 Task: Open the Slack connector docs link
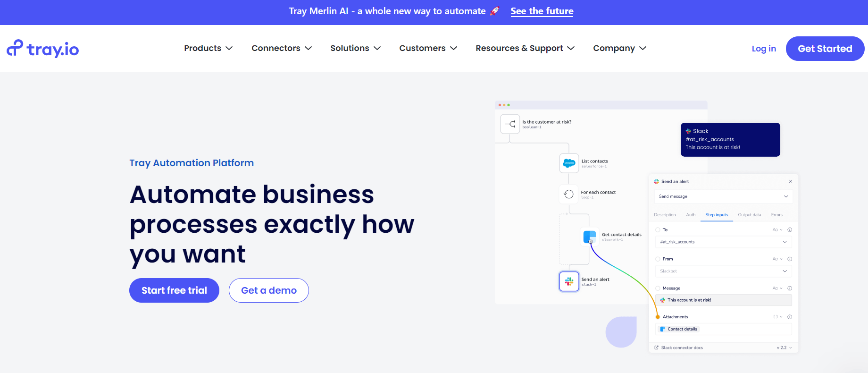click(682, 348)
